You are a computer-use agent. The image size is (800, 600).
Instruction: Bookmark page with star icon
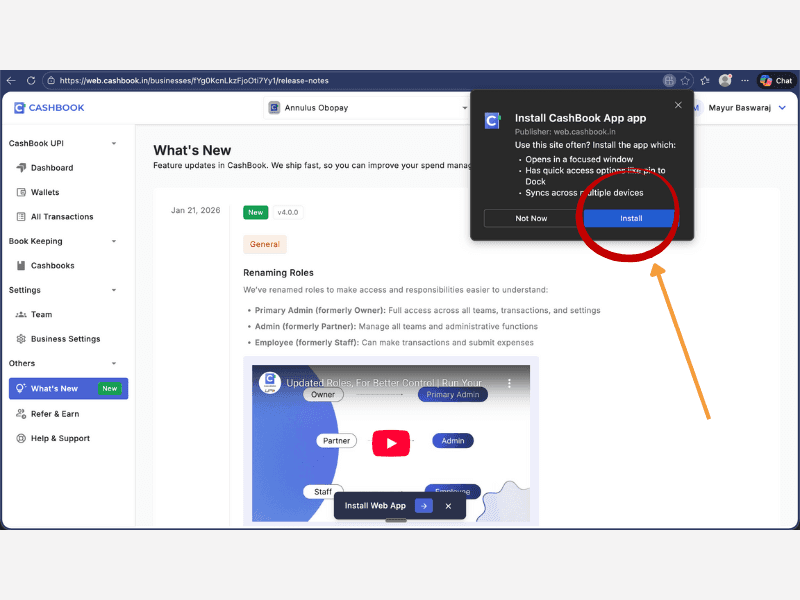click(685, 81)
